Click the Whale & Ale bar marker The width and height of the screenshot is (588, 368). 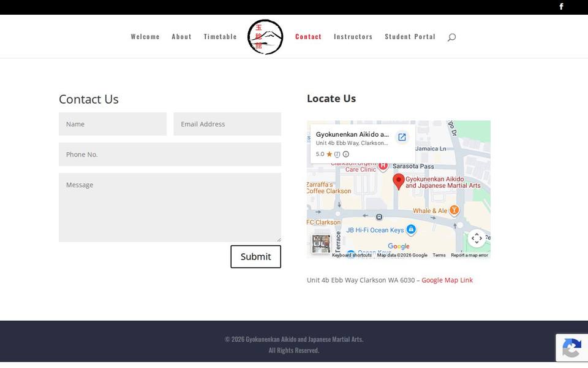pyautogui.click(x=454, y=210)
